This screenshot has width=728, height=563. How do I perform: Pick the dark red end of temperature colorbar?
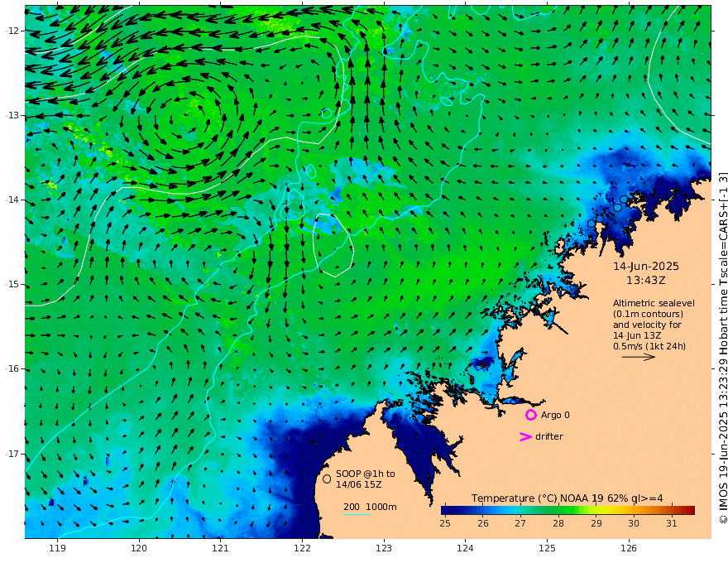click(690, 511)
